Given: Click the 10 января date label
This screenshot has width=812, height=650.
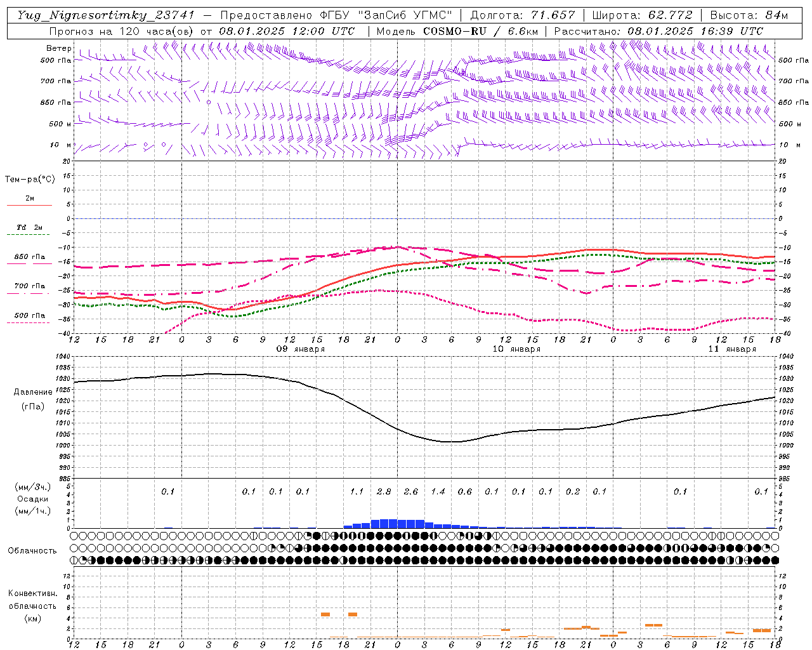Looking at the screenshot, I should (x=516, y=349).
